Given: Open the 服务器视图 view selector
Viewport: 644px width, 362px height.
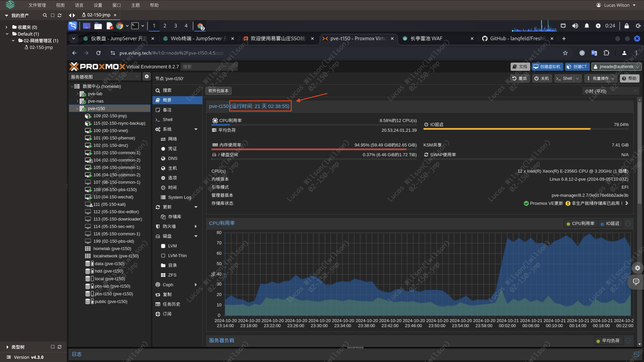Looking at the screenshot, I should [x=105, y=77].
